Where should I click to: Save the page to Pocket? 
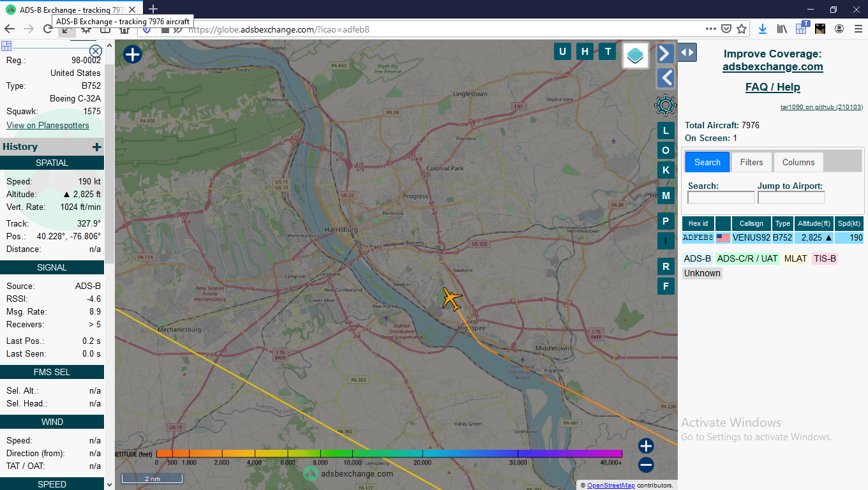[726, 29]
